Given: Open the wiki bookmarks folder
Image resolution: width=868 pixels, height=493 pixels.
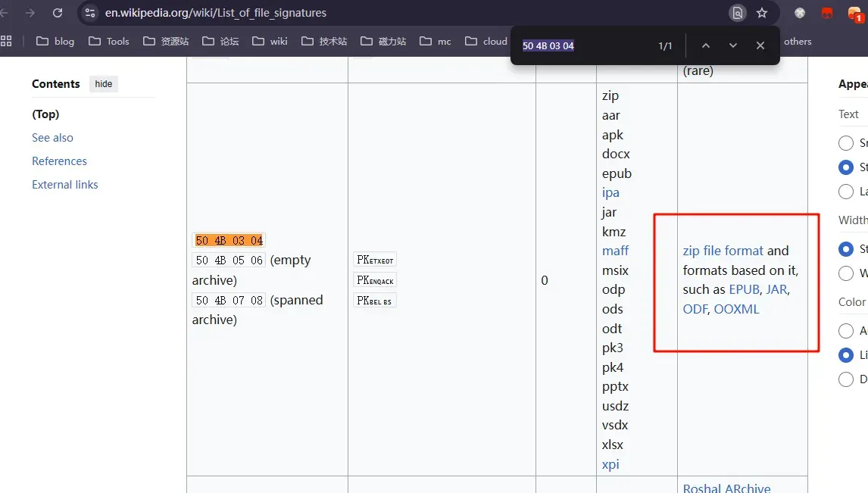Looking at the screenshot, I should pos(270,42).
